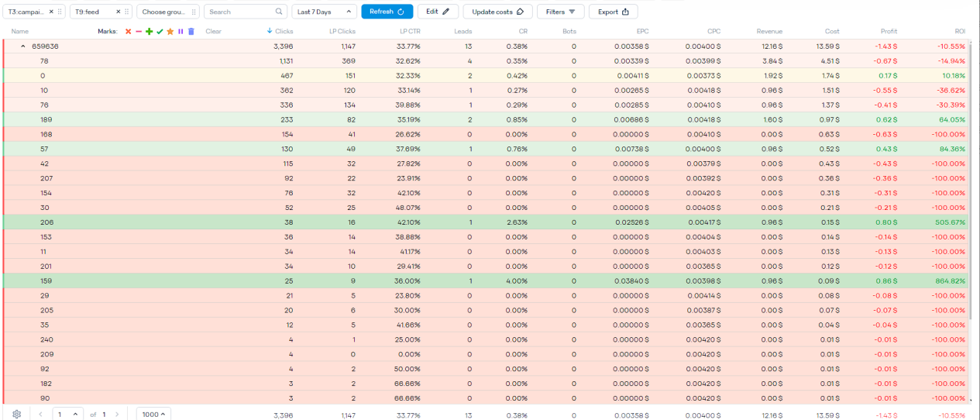Click clicks value 1,131
Image resolution: width=980 pixels, height=420 pixels.
coord(286,61)
